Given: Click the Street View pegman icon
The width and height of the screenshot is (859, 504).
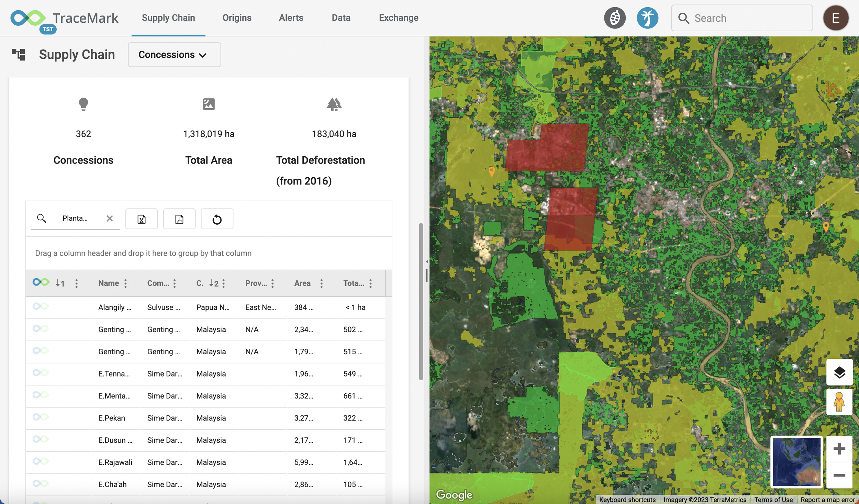Looking at the screenshot, I should tap(839, 401).
